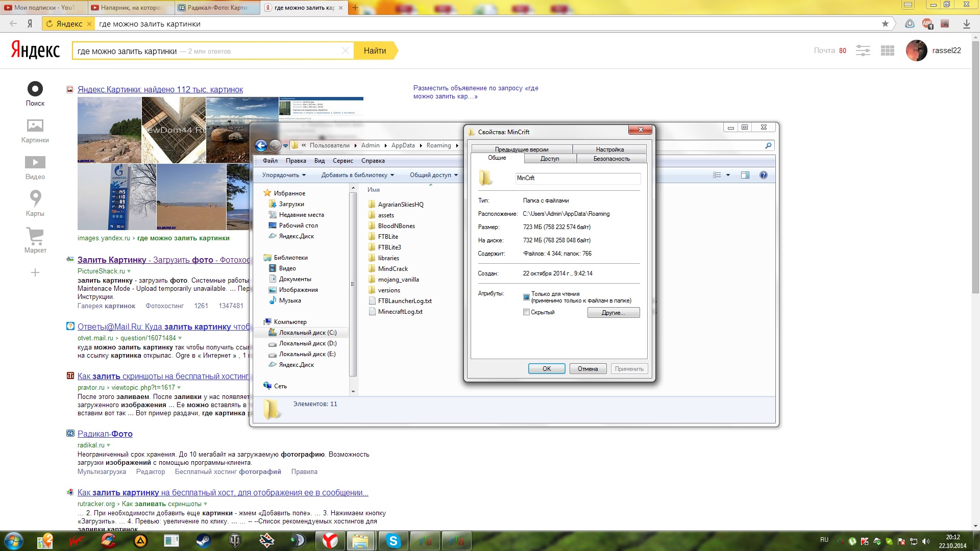Open Steam from the taskbar

pos(204,541)
